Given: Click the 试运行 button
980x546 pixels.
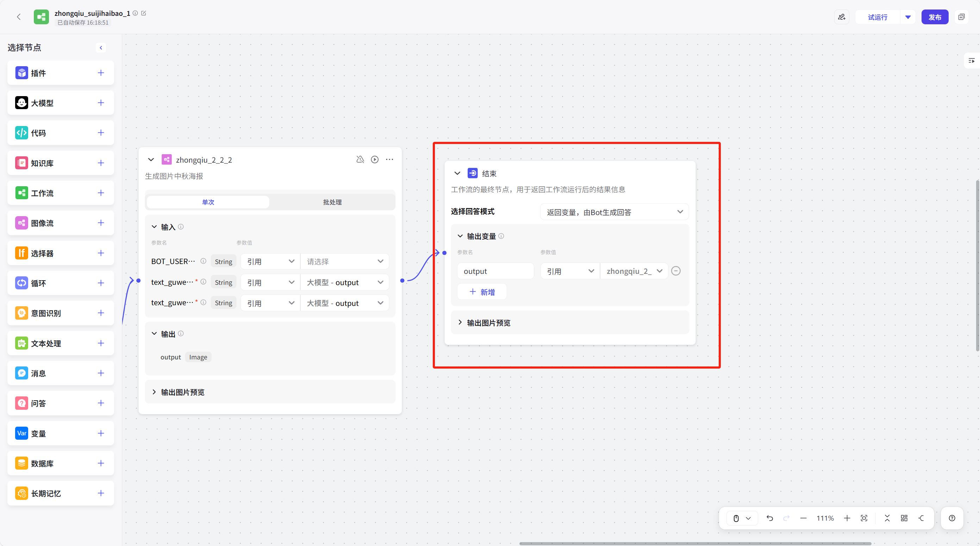Looking at the screenshot, I should click(877, 17).
